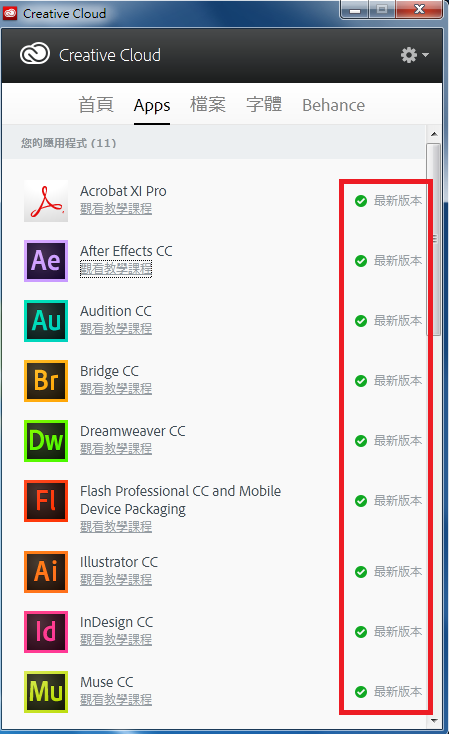Click the scrollbar down arrow
The image size is (449, 734).
[434, 720]
